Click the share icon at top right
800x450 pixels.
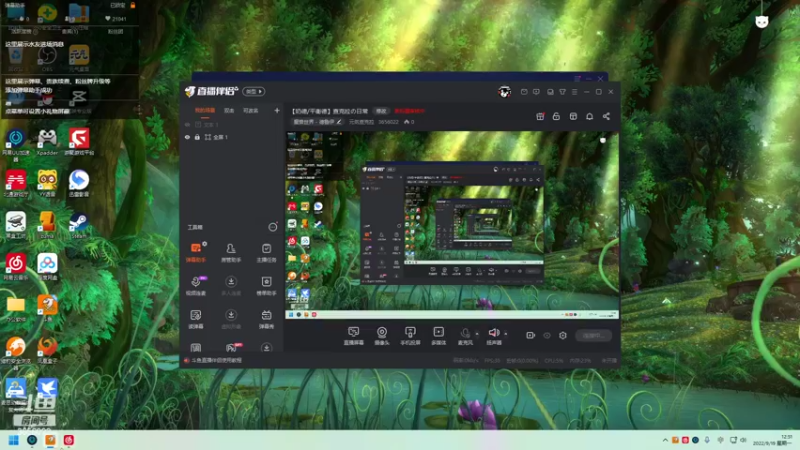pos(606,116)
